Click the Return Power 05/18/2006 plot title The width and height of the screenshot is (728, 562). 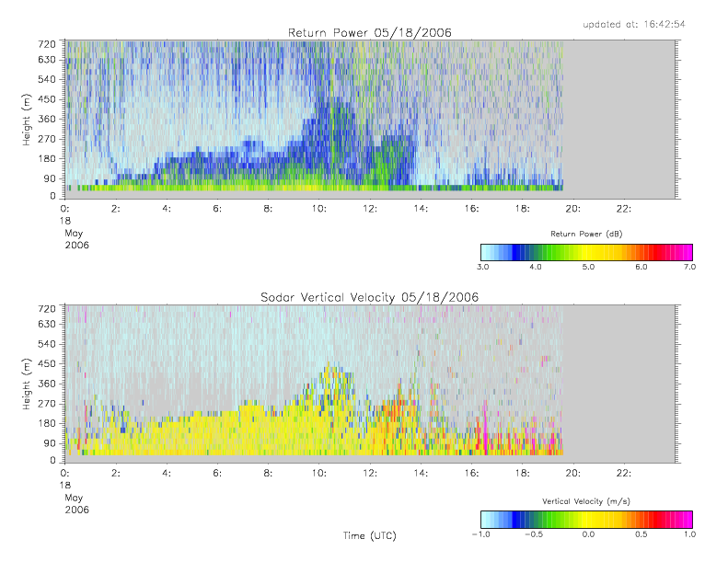(370, 33)
